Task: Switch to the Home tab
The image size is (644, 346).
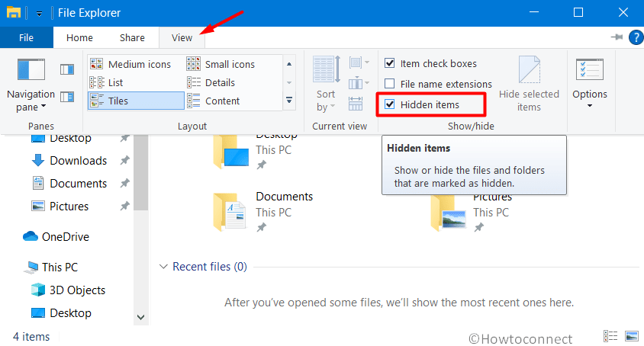Action: [79, 38]
